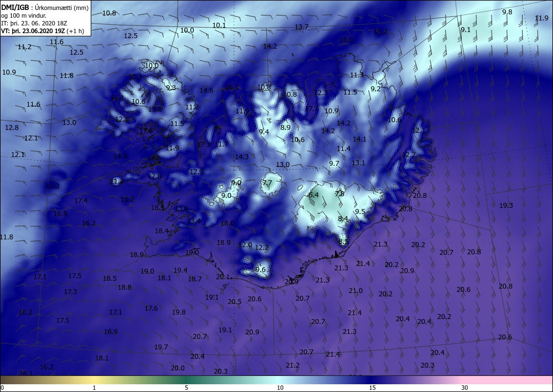Image resolution: width=553 pixels, height=392 pixels.
Task: Click the map value 19.4
Action: 180,270
